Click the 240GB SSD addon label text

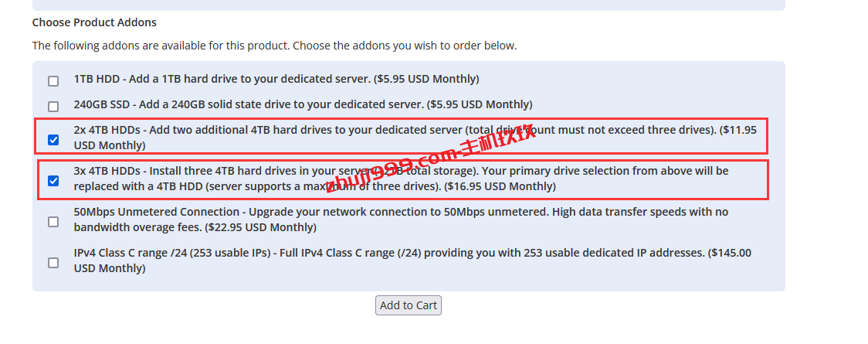[x=303, y=104]
